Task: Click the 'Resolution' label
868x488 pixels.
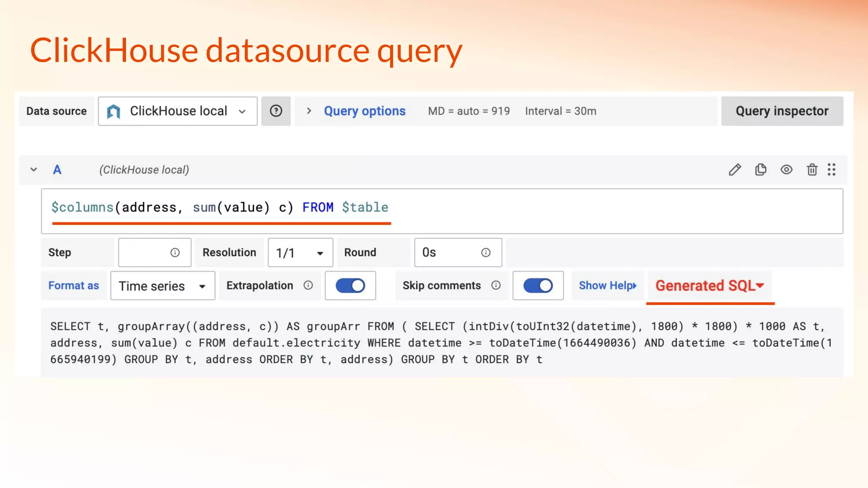Action: pyautogui.click(x=229, y=252)
